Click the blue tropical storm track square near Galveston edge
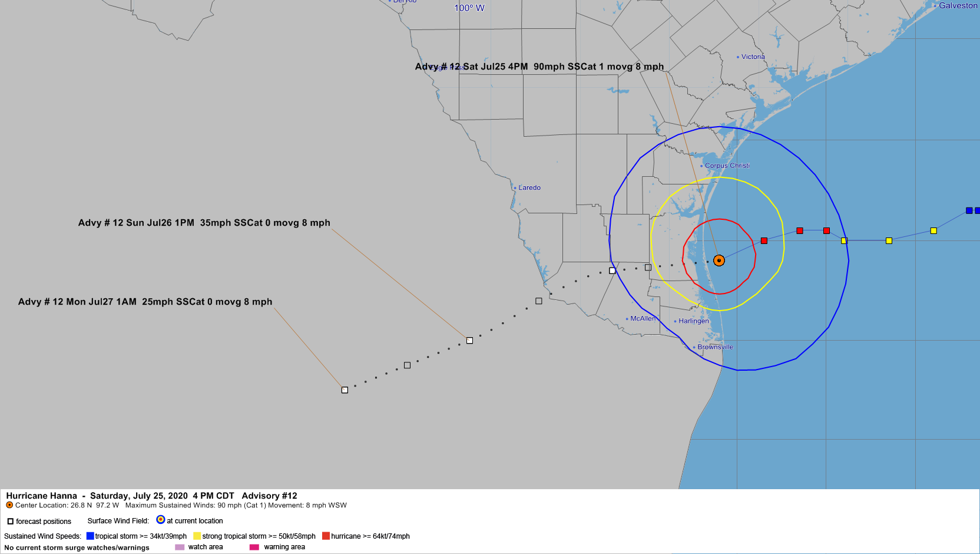This screenshot has height=554, width=980. [x=969, y=210]
